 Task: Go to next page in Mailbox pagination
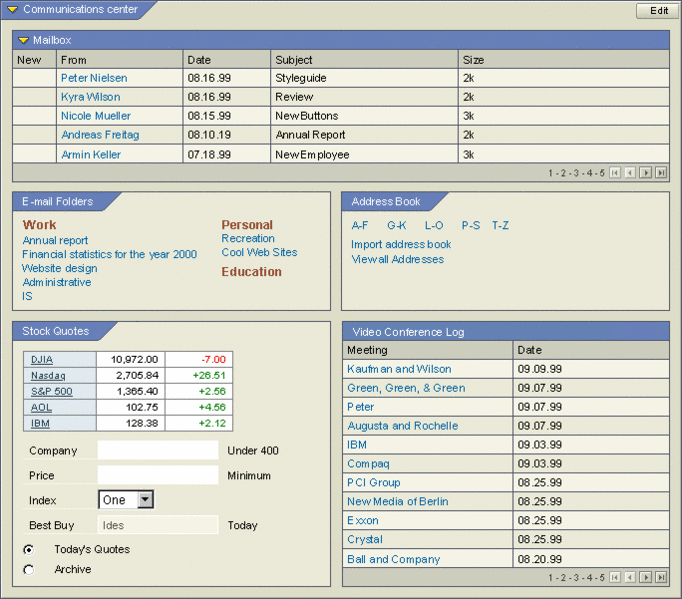point(645,173)
